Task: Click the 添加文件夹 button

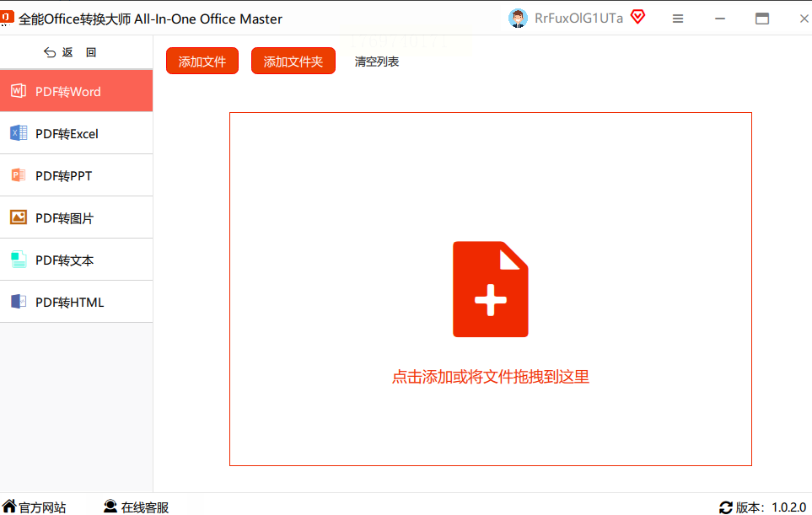Action: pyautogui.click(x=293, y=61)
